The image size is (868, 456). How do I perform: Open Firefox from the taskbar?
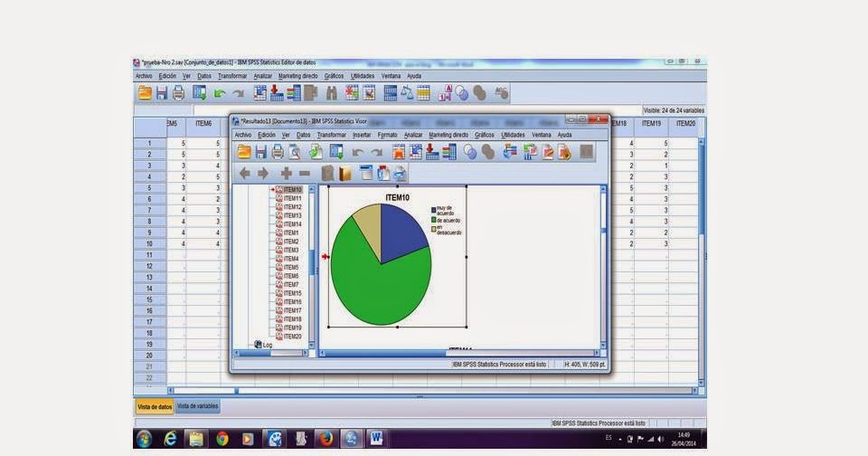(326, 439)
